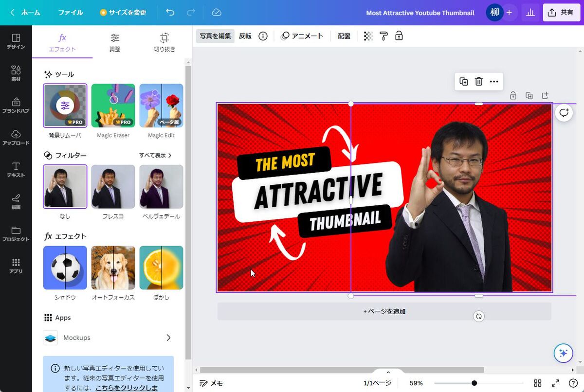Apply the なし filter thumbnail
Viewport: 584px width, 392px height.
coord(65,187)
